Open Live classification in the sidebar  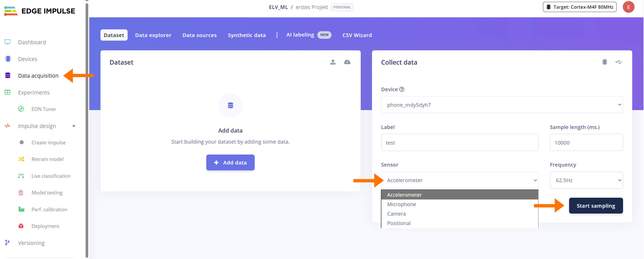click(51, 176)
